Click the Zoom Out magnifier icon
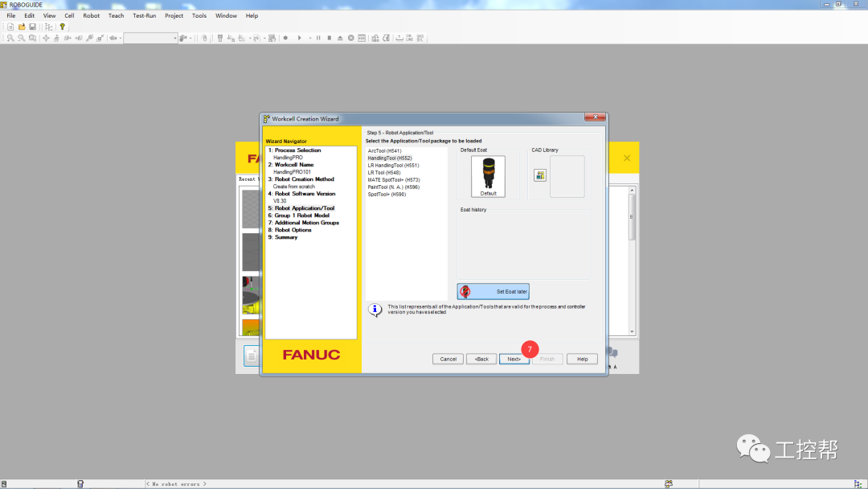 22,39
